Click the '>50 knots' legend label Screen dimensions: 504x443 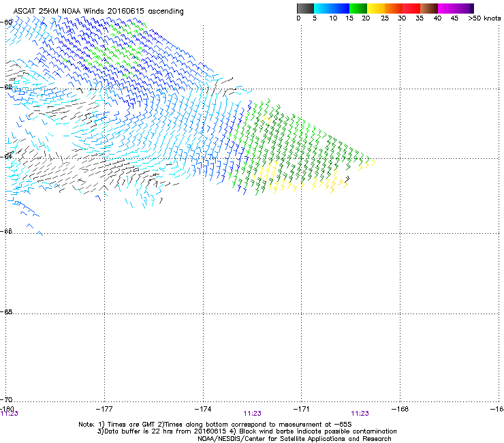[484, 18]
